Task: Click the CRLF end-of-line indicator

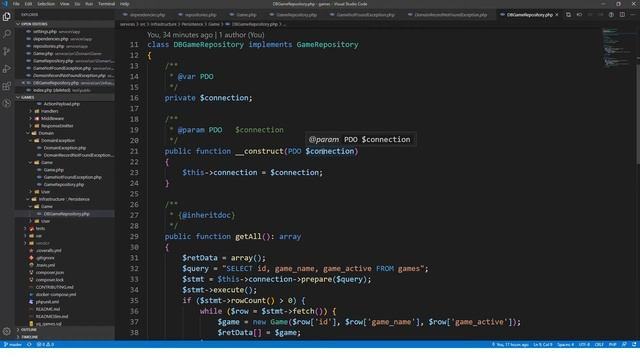Action: [x=599, y=344]
